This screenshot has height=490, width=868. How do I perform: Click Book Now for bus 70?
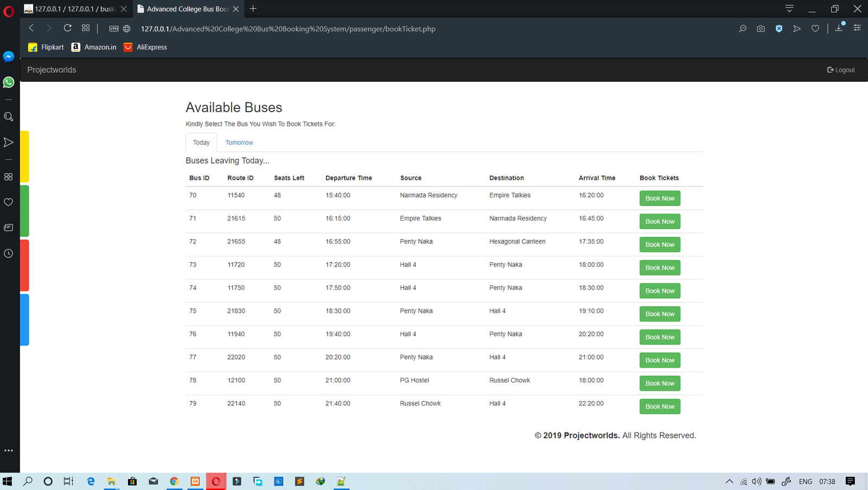[660, 198]
